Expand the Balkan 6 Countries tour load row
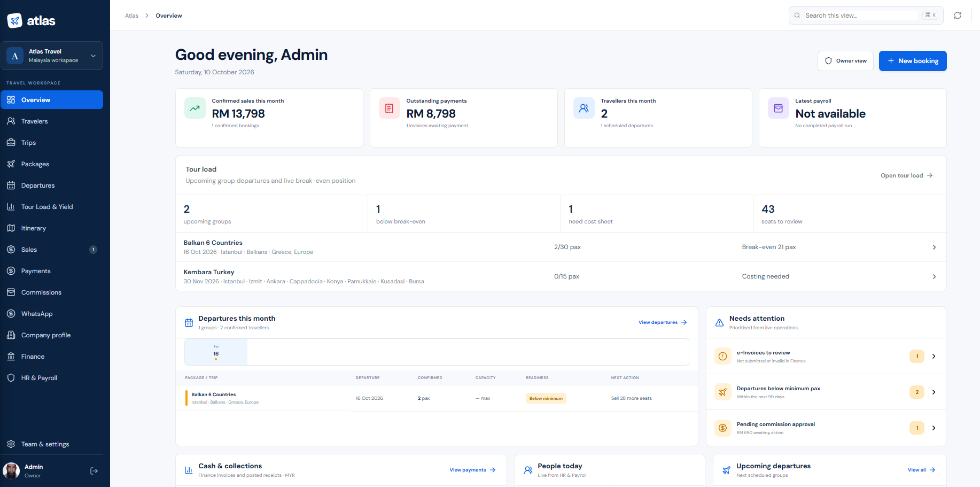 pos(561,247)
